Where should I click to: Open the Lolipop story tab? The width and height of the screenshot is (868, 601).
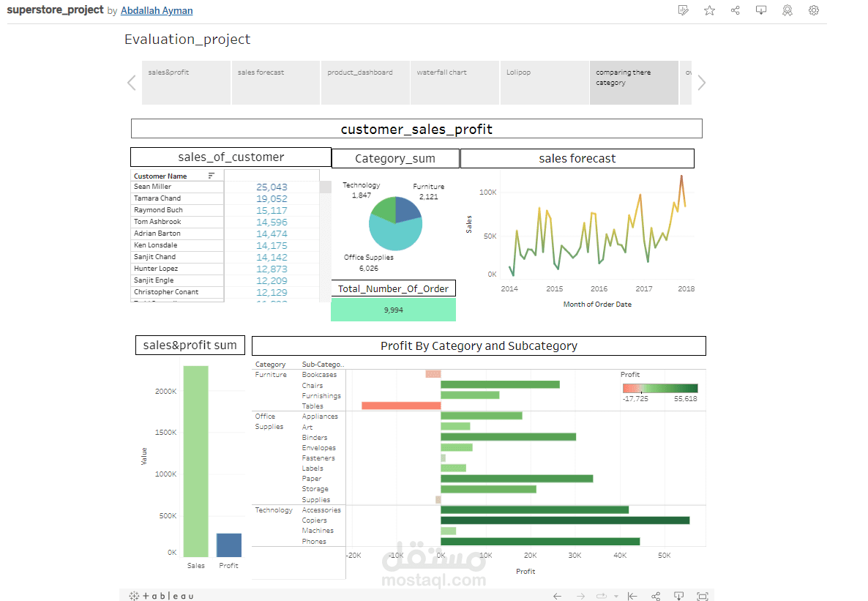(x=545, y=83)
